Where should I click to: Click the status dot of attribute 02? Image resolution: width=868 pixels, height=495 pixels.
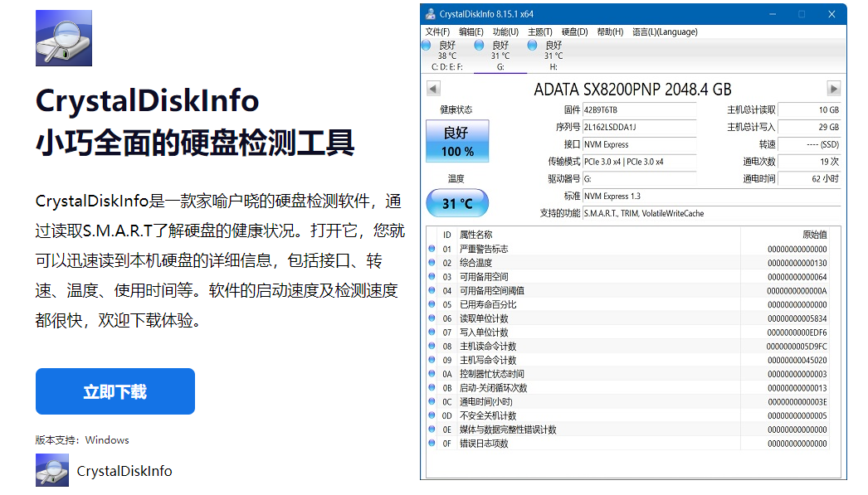click(x=432, y=263)
